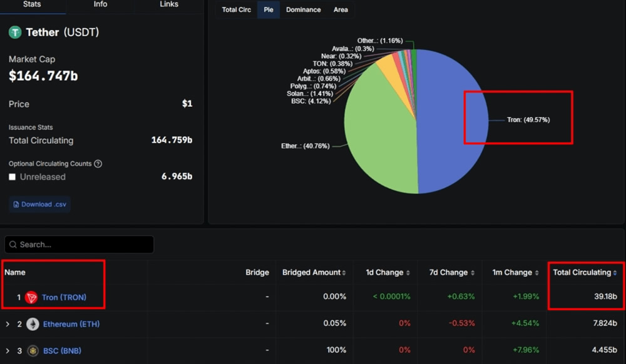Click the +1.99% Tron 1m change
The image size is (626, 364).
click(526, 296)
